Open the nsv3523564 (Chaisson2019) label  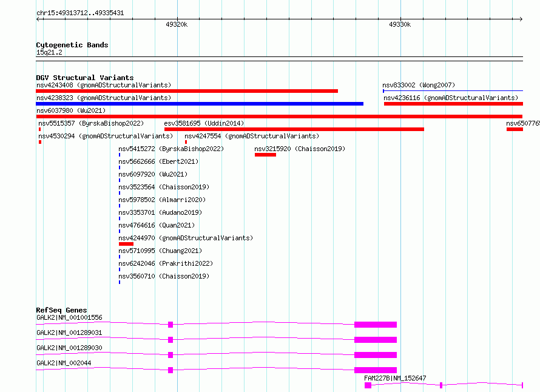[x=164, y=187]
